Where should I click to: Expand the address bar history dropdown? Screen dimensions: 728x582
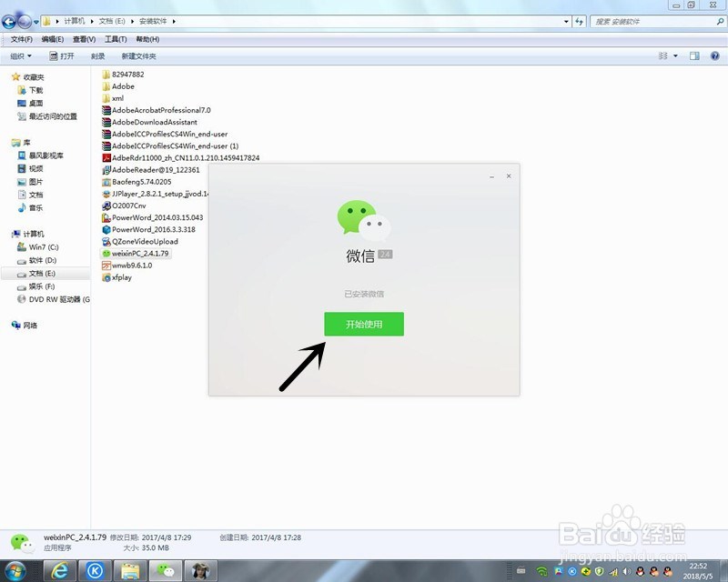[x=566, y=21]
